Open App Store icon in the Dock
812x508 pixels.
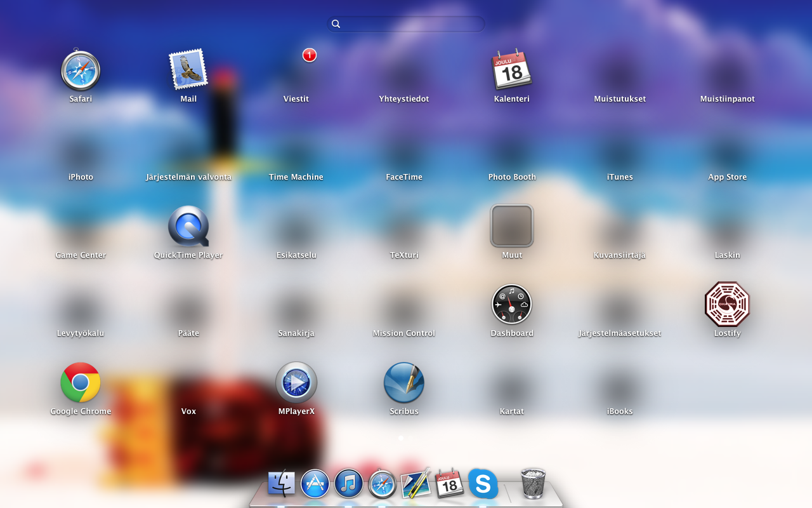click(x=315, y=484)
